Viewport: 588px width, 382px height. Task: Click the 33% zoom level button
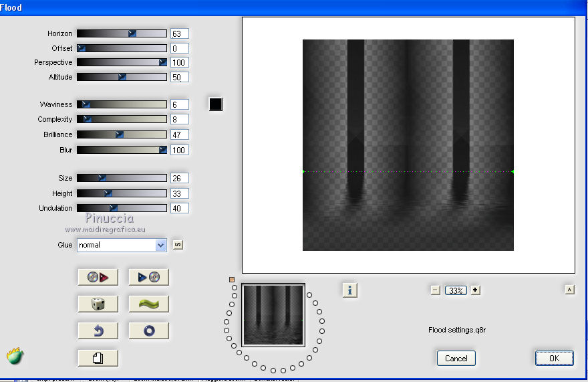pyautogui.click(x=456, y=290)
